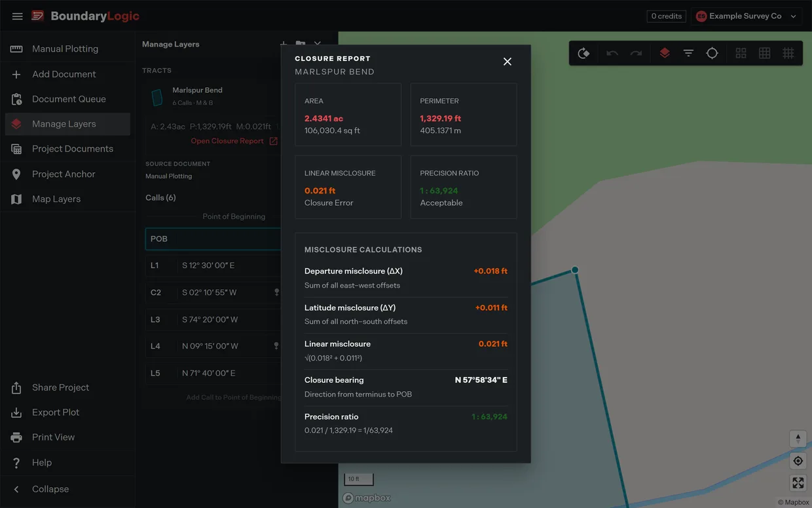Screen dimensions: 812x508
Task: Click the Latitude misclosure value +0.011 ft
Action: coord(491,307)
